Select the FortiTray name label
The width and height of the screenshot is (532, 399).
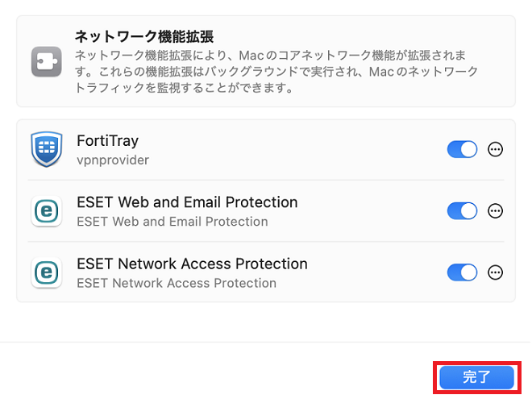pyautogui.click(x=107, y=141)
